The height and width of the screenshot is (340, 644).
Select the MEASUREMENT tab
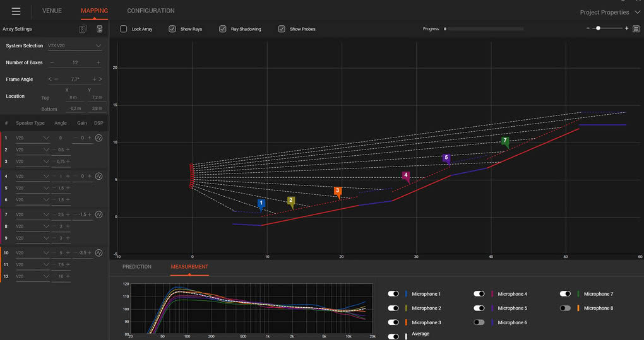click(x=189, y=267)
